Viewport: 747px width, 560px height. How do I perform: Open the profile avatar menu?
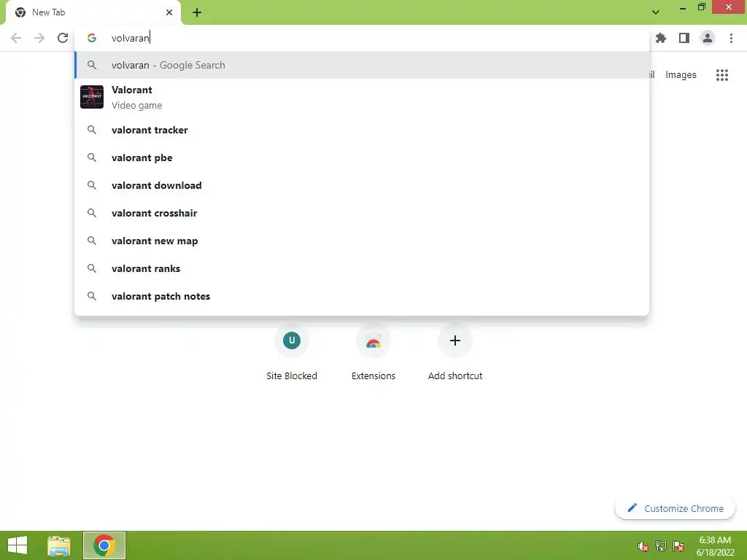708,38
